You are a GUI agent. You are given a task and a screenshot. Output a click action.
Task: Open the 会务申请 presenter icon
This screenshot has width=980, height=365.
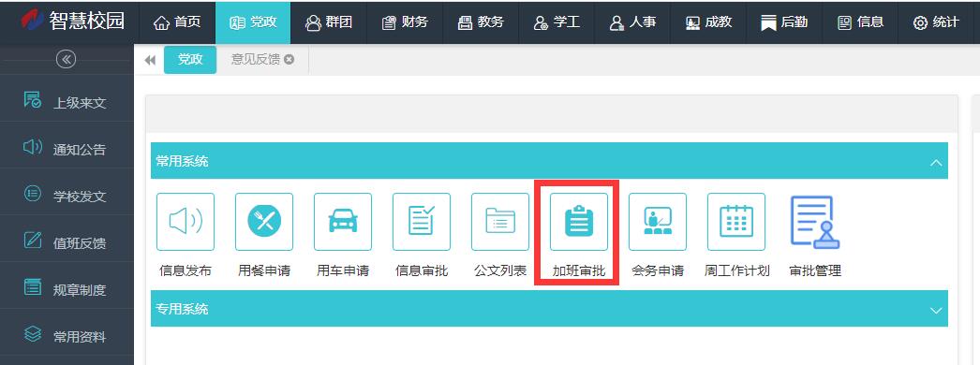click(x=658, y=222)
